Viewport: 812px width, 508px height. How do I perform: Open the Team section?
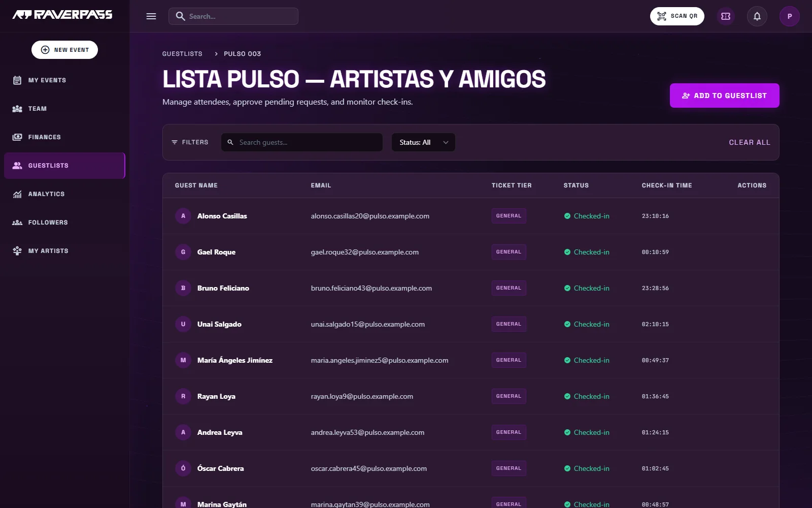(64, 109)
